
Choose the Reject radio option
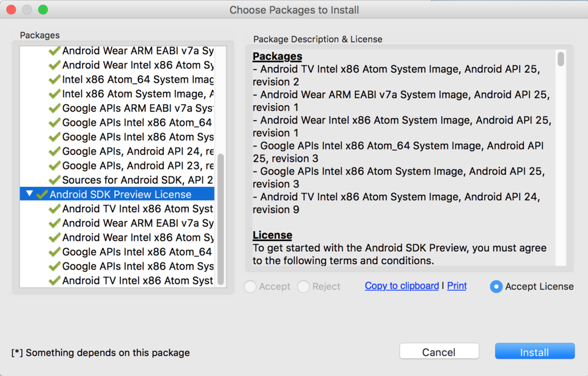(x=304, y=286)
